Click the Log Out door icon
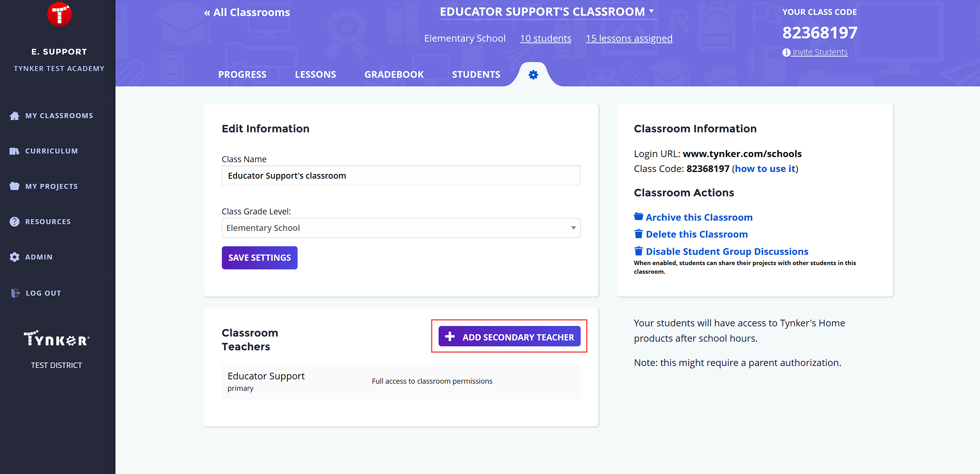 pos(15,293)
